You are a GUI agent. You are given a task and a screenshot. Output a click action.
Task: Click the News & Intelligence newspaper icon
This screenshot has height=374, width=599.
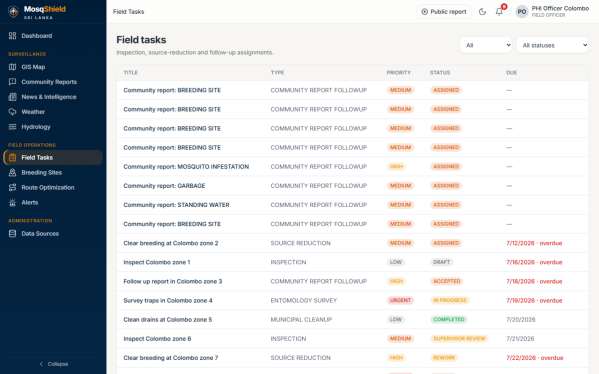pos(13,97)
